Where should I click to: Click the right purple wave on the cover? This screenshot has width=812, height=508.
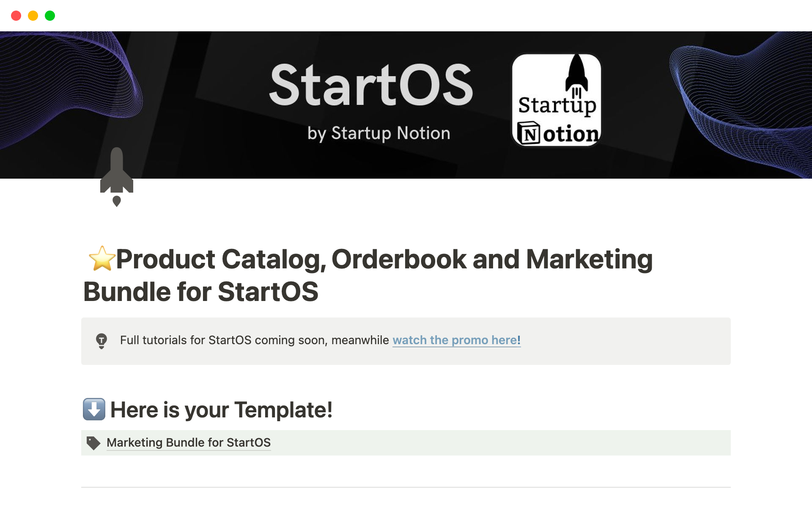point(740,106)
